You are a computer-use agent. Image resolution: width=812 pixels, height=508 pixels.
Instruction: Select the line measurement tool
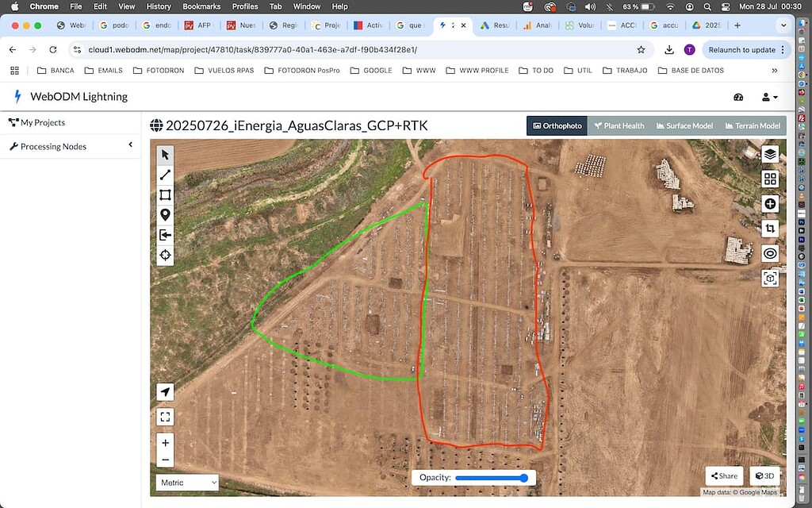click(165, 175)
